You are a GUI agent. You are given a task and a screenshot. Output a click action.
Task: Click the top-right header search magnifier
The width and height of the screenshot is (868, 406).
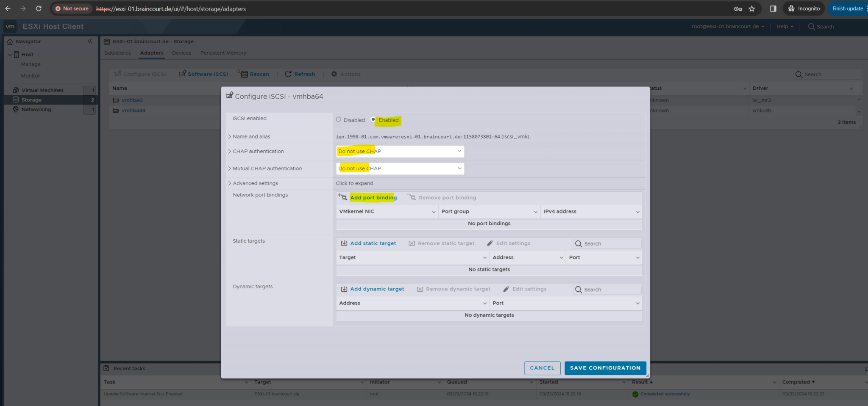click(811, 26)
